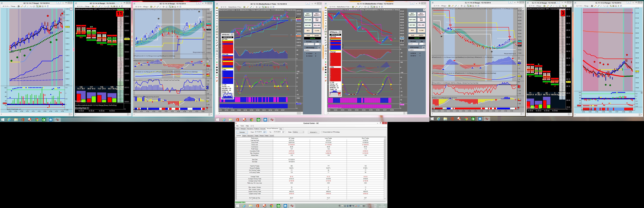The image size is (644, 208).
Task: Click REV in GC Chart Trader
Action: coord(308,31)
